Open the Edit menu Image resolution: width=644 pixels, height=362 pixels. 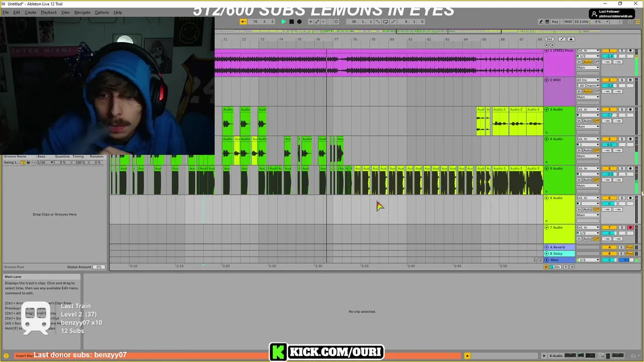pos(17,12)
